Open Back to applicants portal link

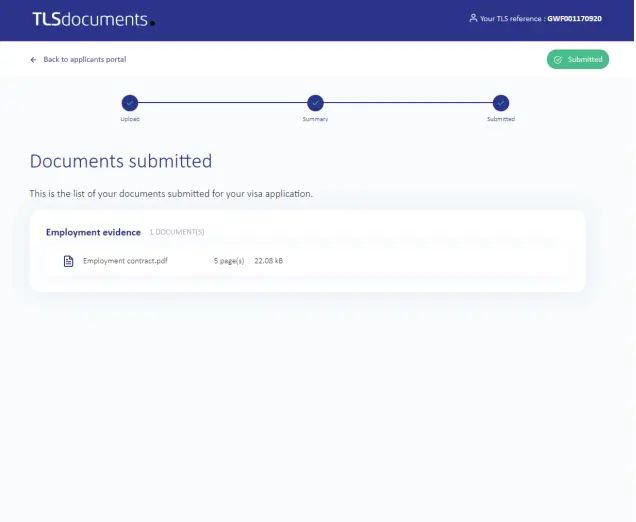click(84, 59)
